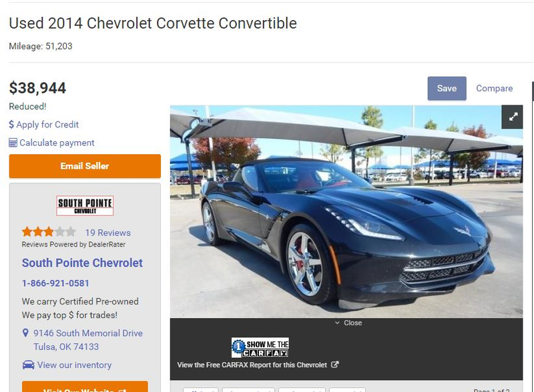This screenshot has height=392, width=534.
Task: Call dealer phone number 1-866-921-0581
Action: point(55,283)
